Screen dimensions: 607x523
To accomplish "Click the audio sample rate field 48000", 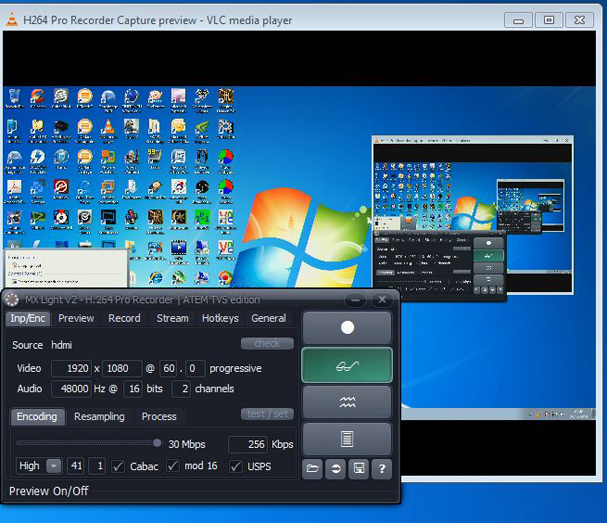I will click(72, 389).
